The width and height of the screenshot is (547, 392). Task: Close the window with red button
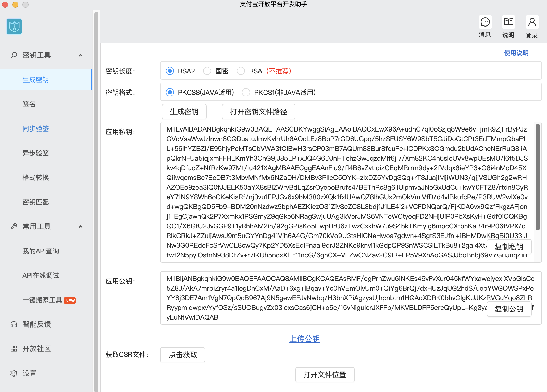5,4
